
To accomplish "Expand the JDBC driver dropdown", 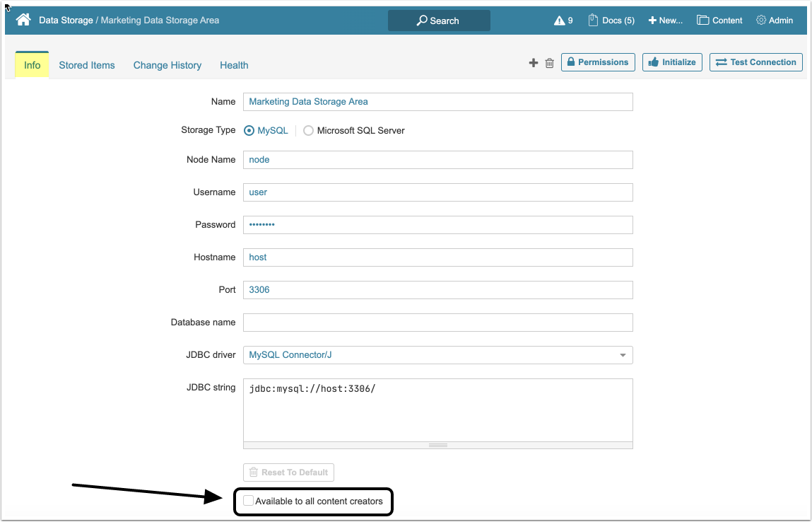I will tap(437, 355).
